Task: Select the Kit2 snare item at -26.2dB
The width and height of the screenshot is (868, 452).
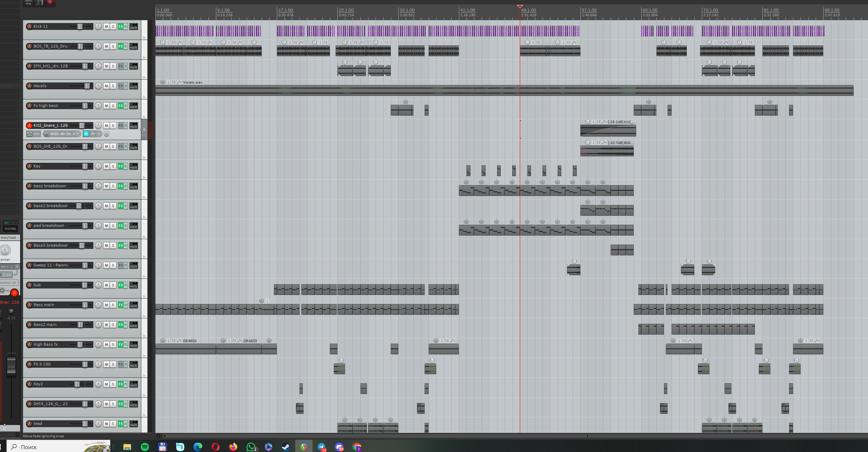Action: pyautogui.click(x=608, y=130)
